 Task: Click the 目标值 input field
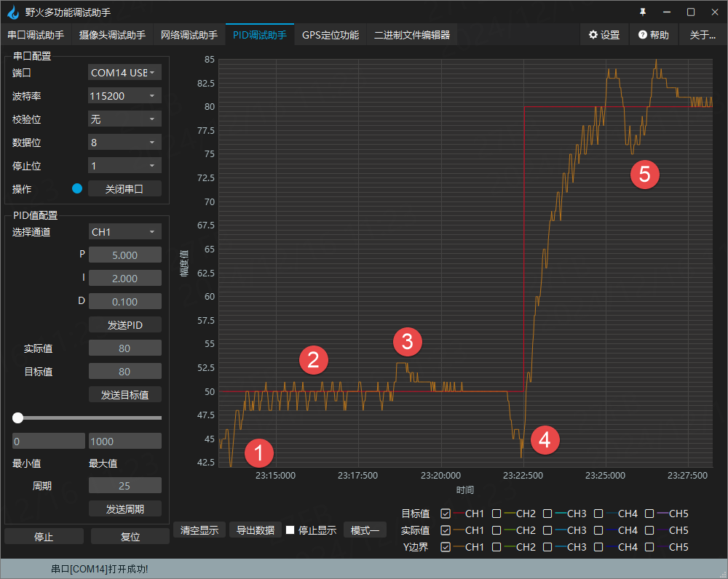coord(125,372)
